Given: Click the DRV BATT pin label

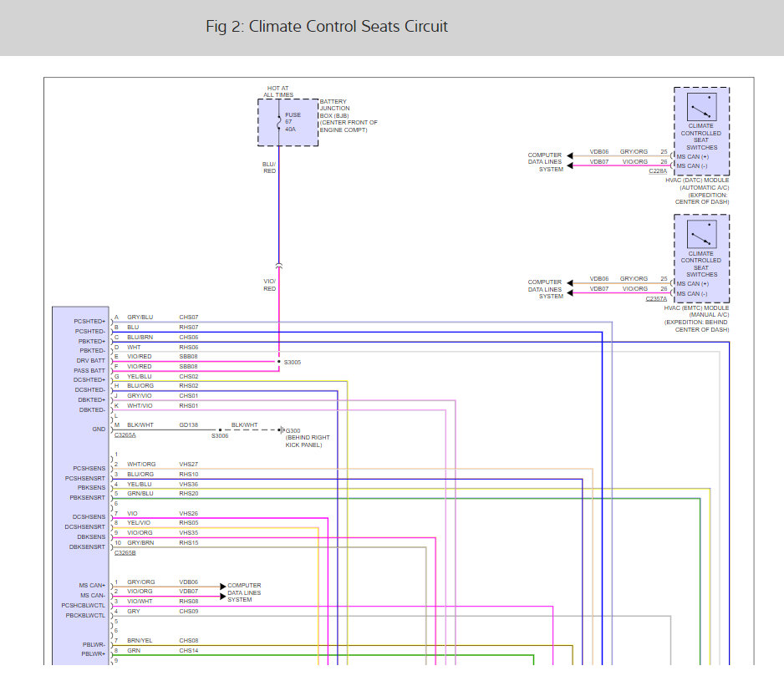Looking at the screenshot, I should pos(91,360).
